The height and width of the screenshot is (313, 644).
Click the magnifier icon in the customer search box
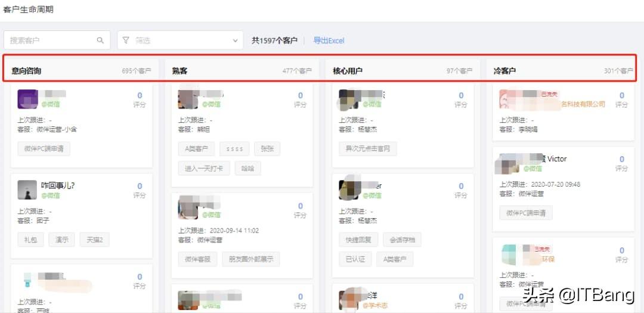tap(100, 41)
